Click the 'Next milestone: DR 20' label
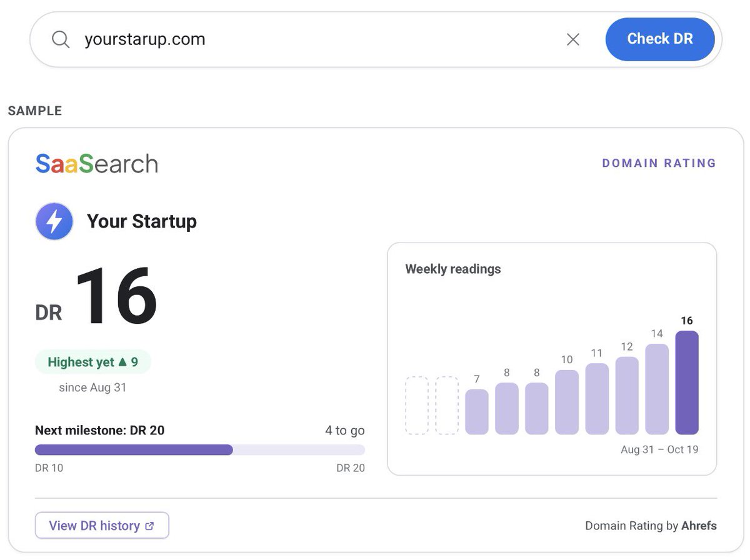Viewport: 750px width, 560px height. click(100, 431)
